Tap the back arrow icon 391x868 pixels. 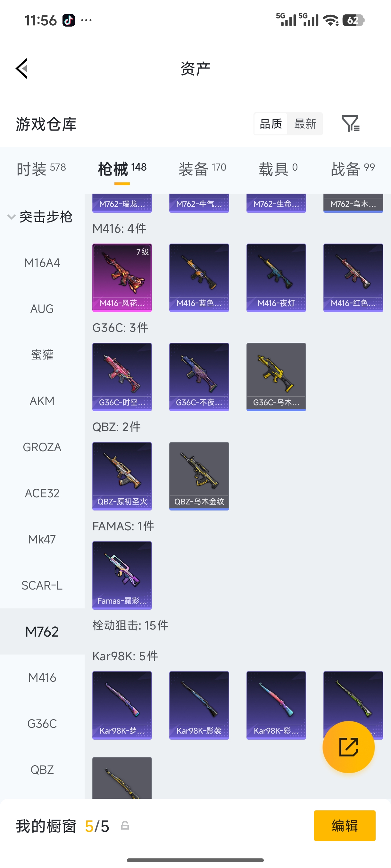21,68
